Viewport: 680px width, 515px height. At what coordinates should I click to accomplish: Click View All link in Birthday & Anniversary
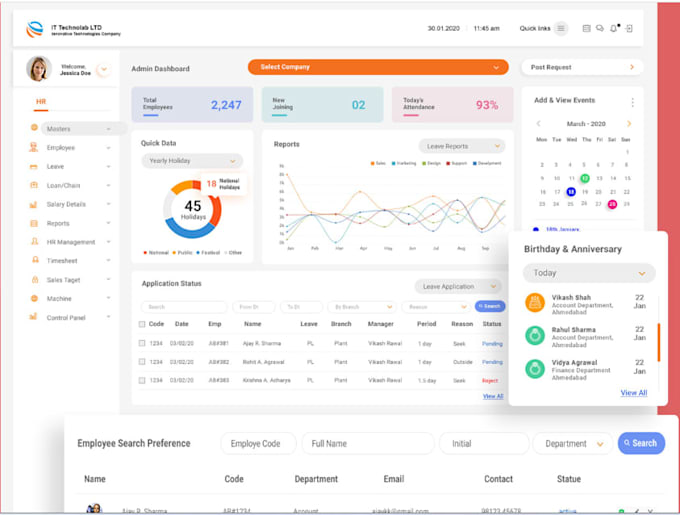point(634,393)
